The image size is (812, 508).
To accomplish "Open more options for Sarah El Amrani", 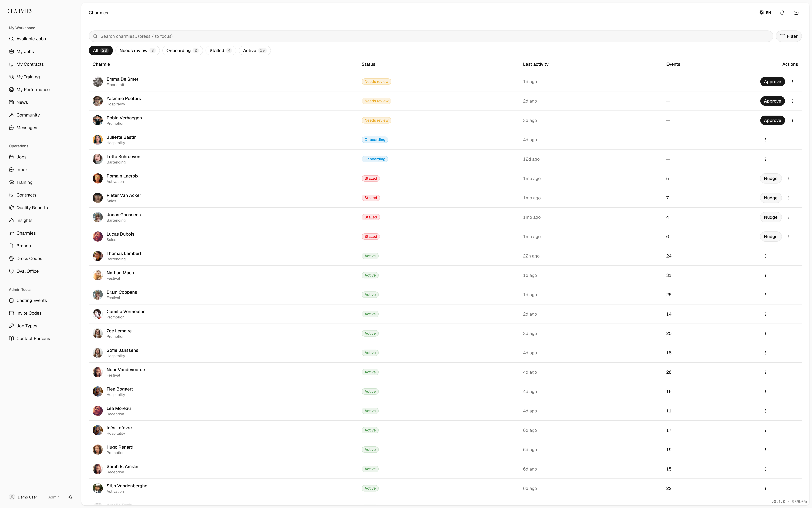I will (765, 469).
